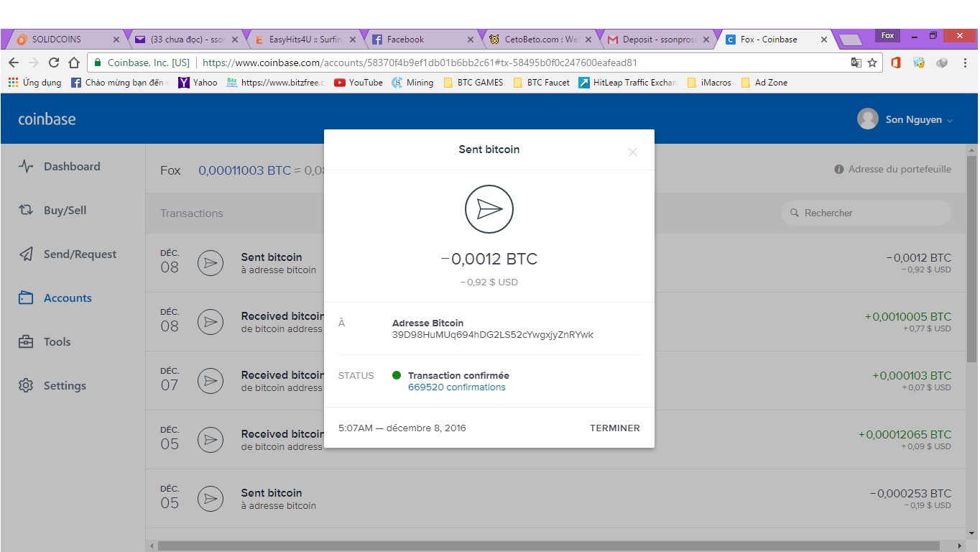Click the Son Nguyen profile avatar

click(x=868, y=119)
